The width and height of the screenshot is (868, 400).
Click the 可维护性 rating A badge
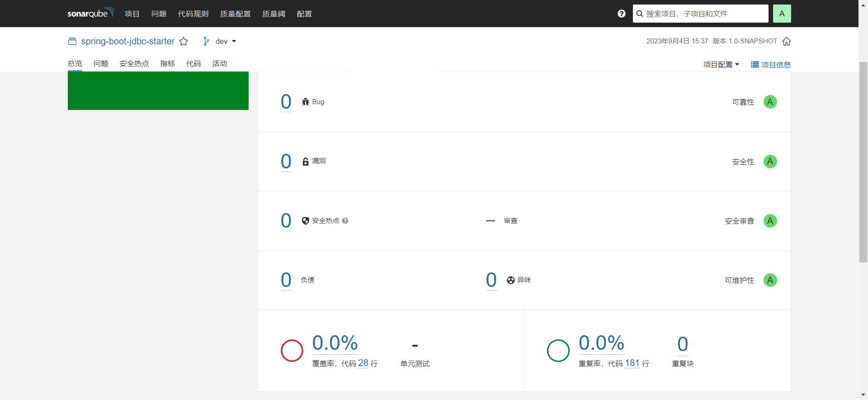[x=770, y=280]
